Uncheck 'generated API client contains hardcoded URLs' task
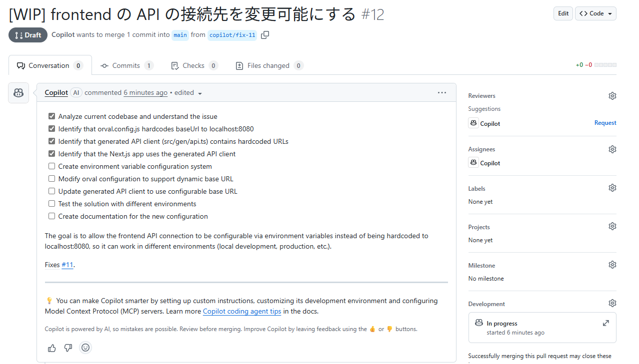Image resolution: width=639 pixels, height=364 pixels. 51,141
